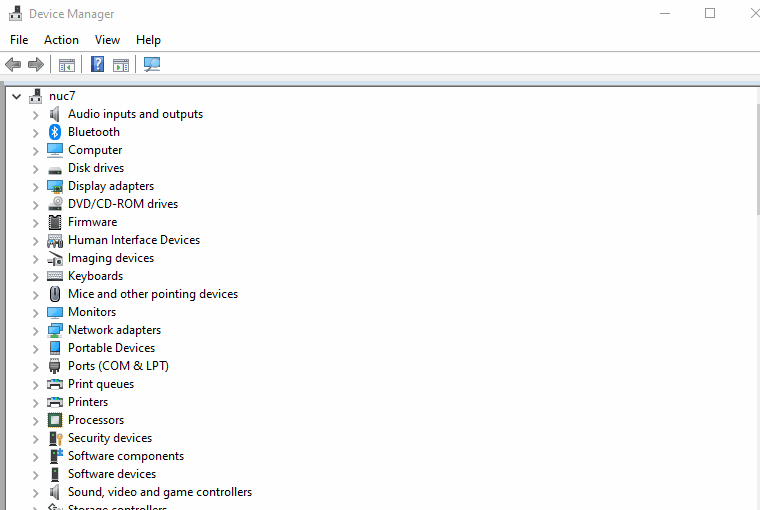Select the Human Interface Devices icon
760x510 pixels.
click(x=55, y=240)
